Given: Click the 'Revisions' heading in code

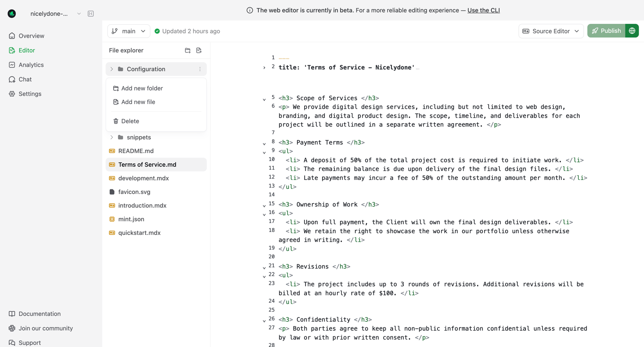Looking at the screenshot, I should click(x=313, y=266).
